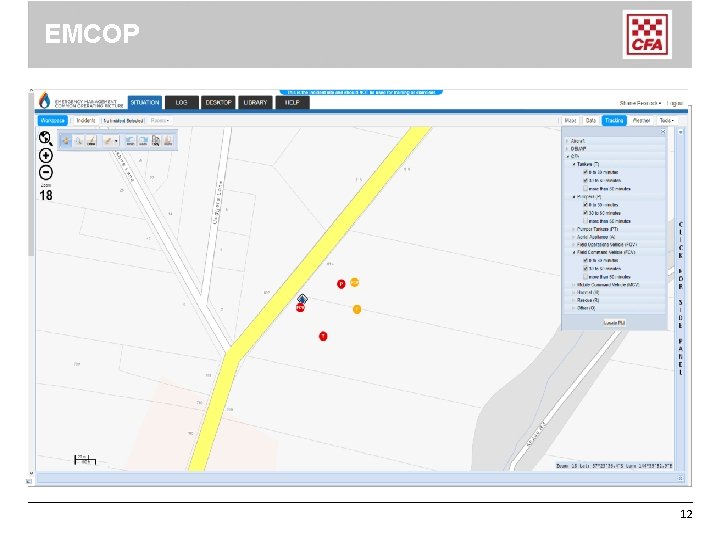Image resolution: width=720 pixels, height=540 pixels.
Task: Expand the Hazmat (H) node
Action: [x=574, y=292]
